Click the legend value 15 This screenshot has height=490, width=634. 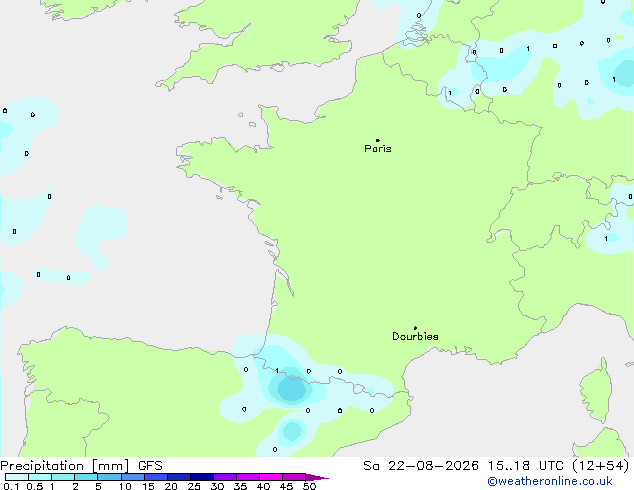pos(148,486)
